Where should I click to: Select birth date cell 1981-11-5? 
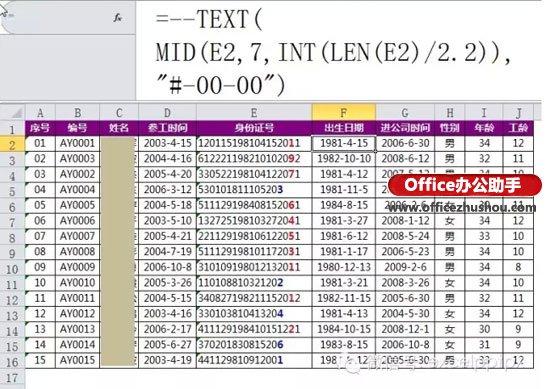point(344,190)
